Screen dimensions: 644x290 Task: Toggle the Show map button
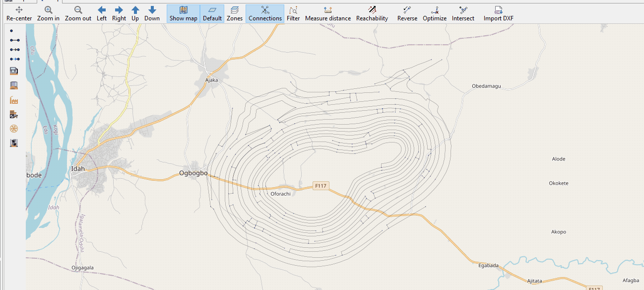point(183,14)
